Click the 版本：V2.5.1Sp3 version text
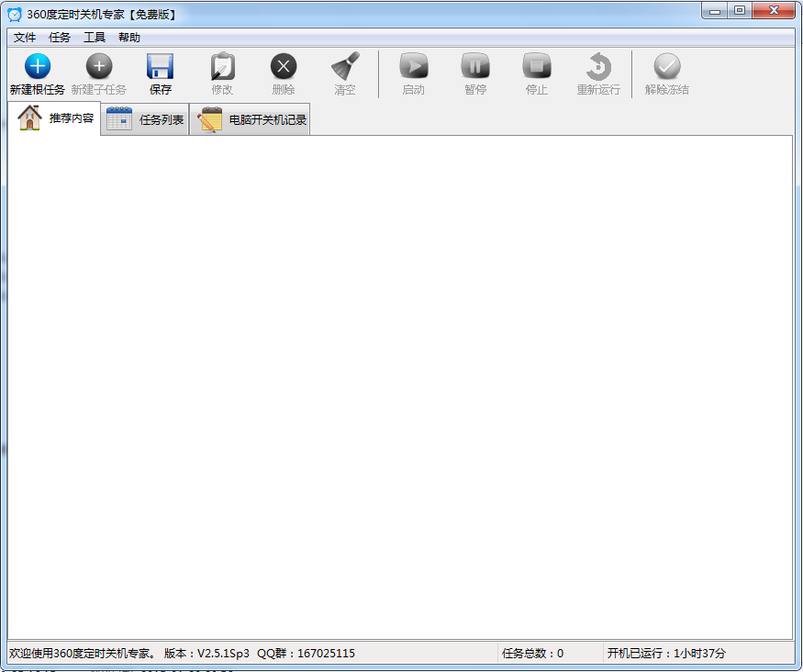 (x=206, y=653)
